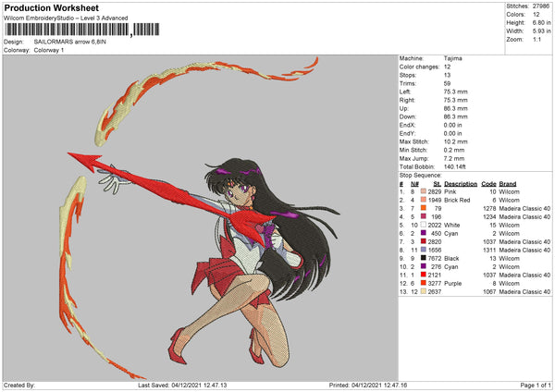Click the cream swatch for 2637
Screen dimensions: 555x392
(x=424, y=291)
